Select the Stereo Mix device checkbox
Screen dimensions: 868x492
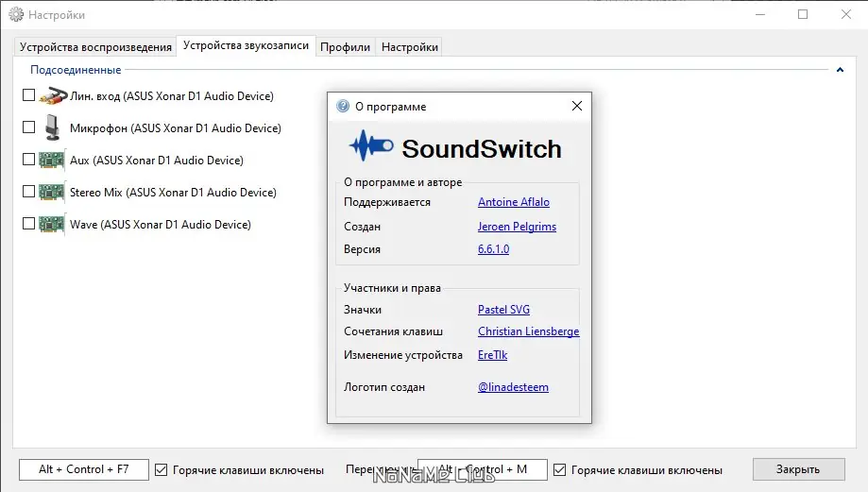[28, 192]
